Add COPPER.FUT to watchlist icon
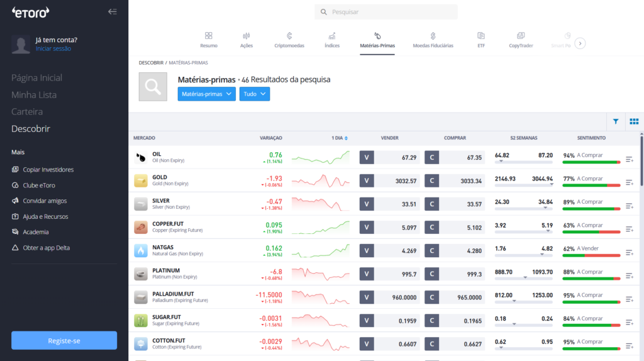The height and width of the screenshot is (361, 644). 629,229
